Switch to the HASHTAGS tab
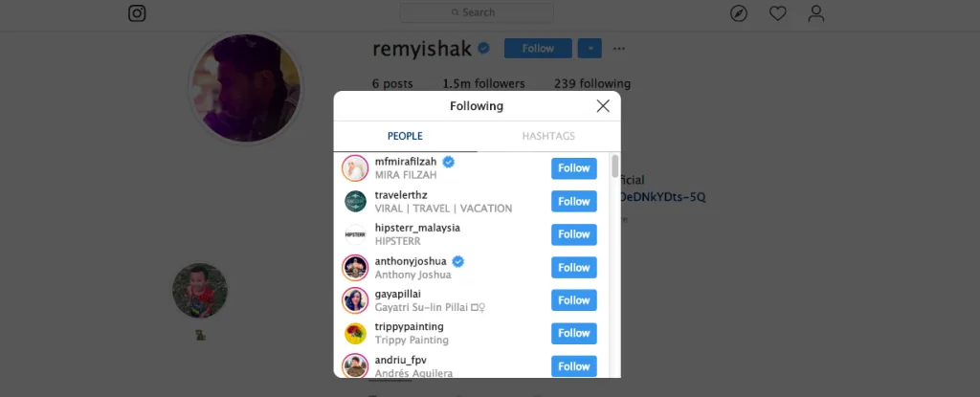The image size is (980, 397). point(548,136)
